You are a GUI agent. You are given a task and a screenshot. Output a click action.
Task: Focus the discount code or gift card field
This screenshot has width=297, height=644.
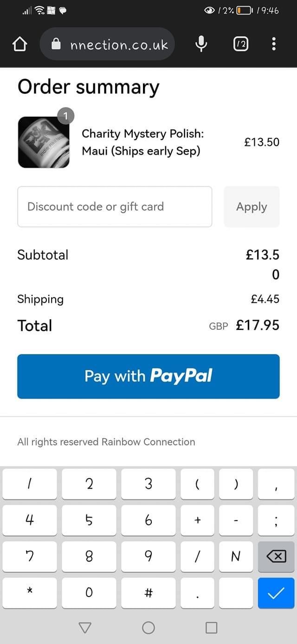click(115, 207)
